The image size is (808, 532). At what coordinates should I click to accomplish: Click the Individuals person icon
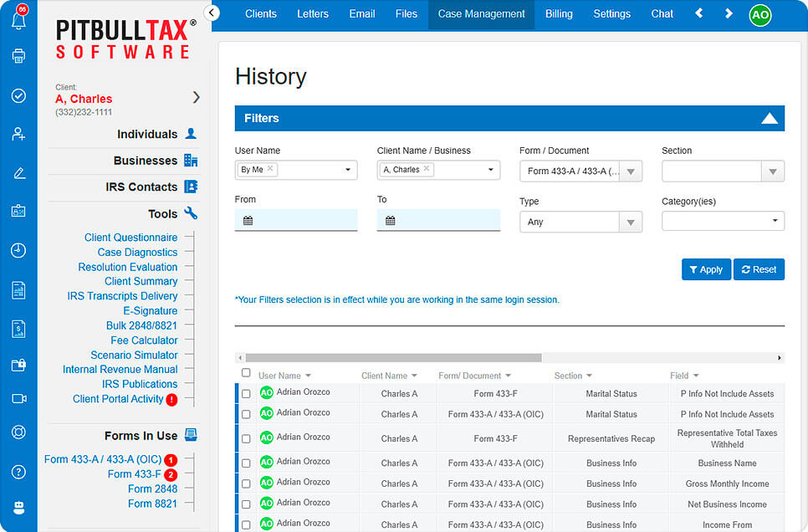191,134
